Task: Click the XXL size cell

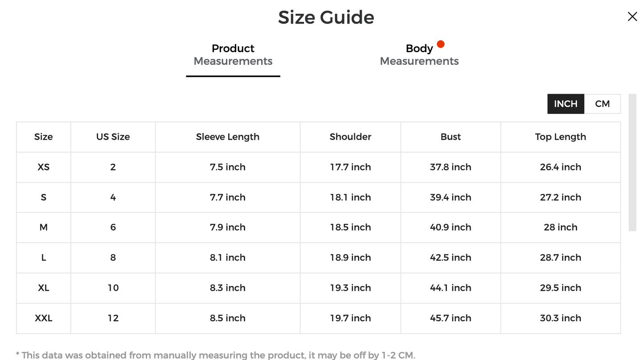Action: pyautogui.click(x=44, y=318)
